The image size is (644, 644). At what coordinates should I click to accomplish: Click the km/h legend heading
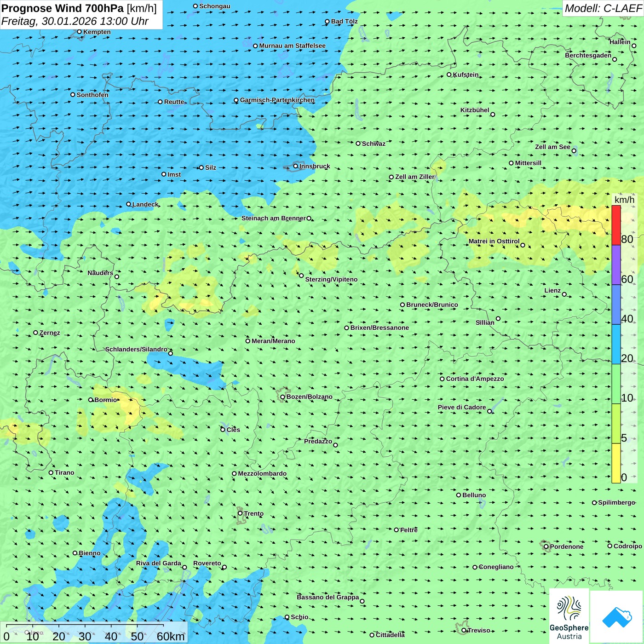tap(624, 200)
